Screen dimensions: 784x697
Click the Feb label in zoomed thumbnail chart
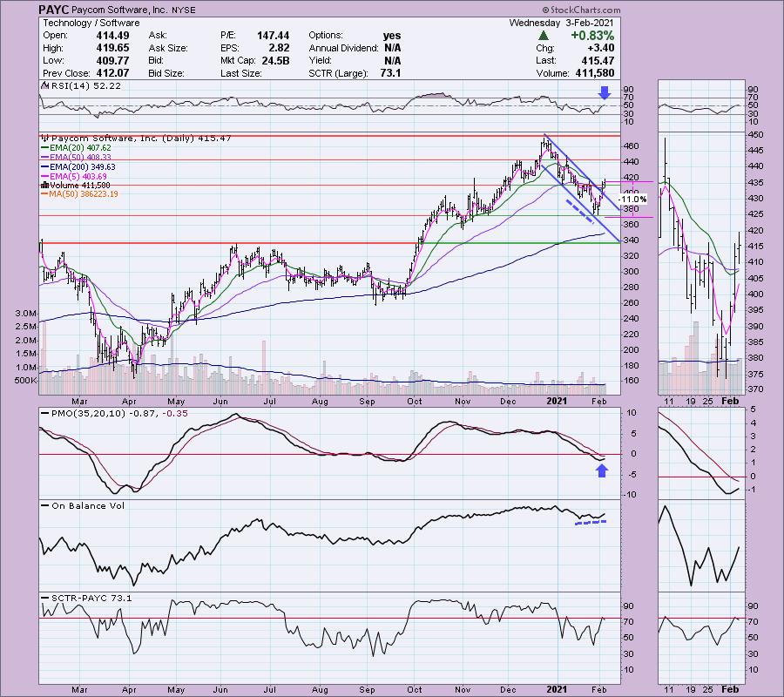[x=730, y=401]
